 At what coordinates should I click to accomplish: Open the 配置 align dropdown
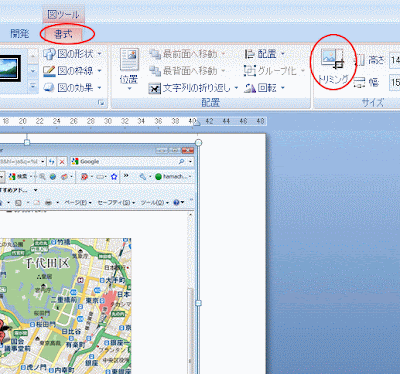(265, 54)
